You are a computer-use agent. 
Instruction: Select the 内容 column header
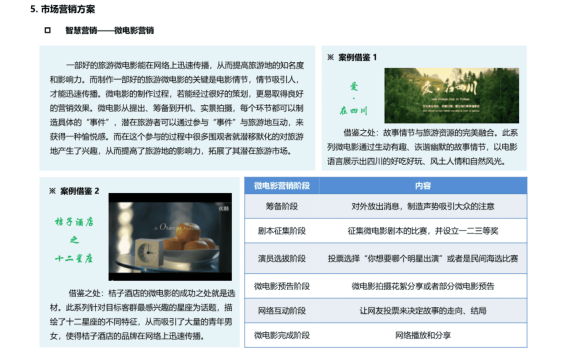click(423, 186)
